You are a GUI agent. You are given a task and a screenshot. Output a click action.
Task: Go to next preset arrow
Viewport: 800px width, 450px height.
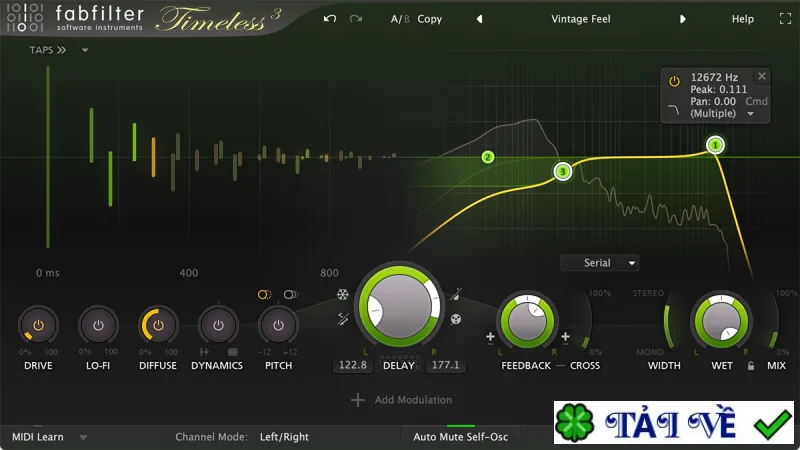point(682,19)
